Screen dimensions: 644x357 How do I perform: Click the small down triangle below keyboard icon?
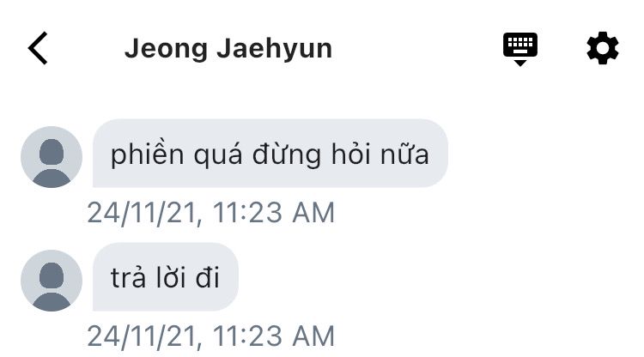coord(520,63)
